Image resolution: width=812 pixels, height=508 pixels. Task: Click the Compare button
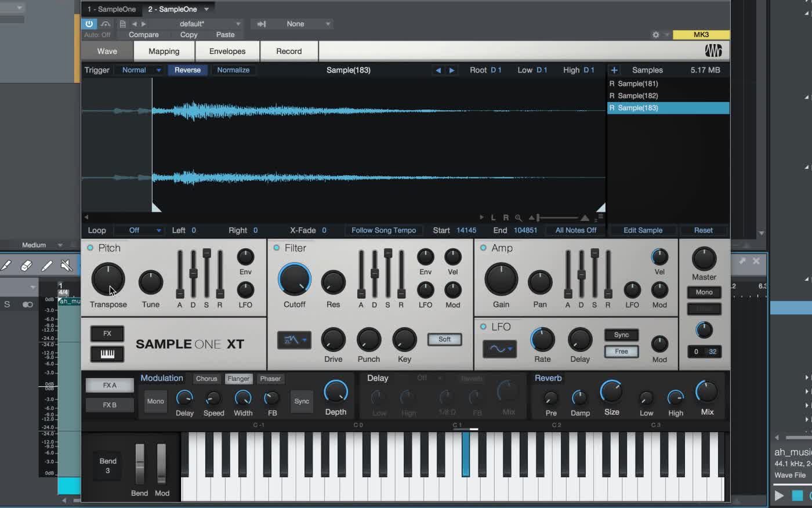(x=144, y=35)
